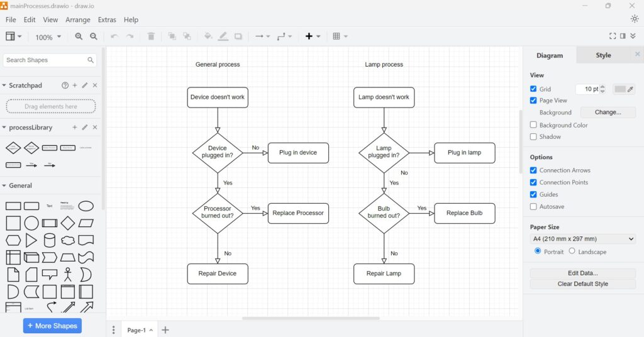Switch appearance with the sun icon

tap(634, 19)
